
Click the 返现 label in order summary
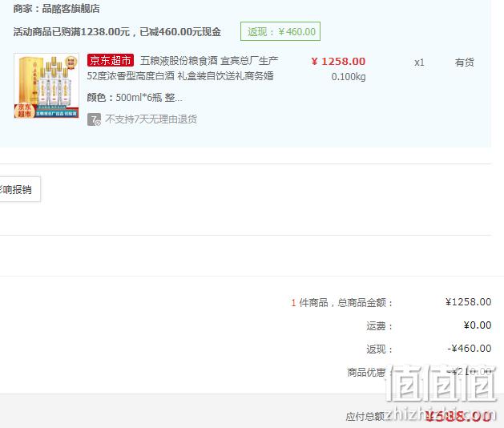(x=379, y=349)
